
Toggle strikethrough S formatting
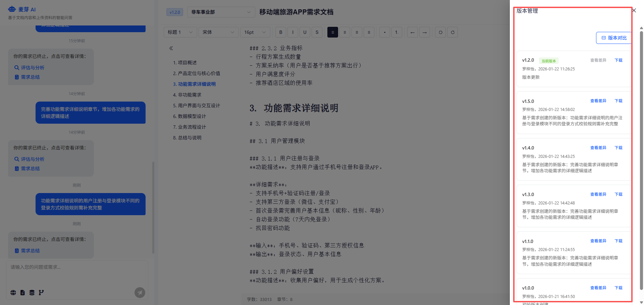(317, 32)
